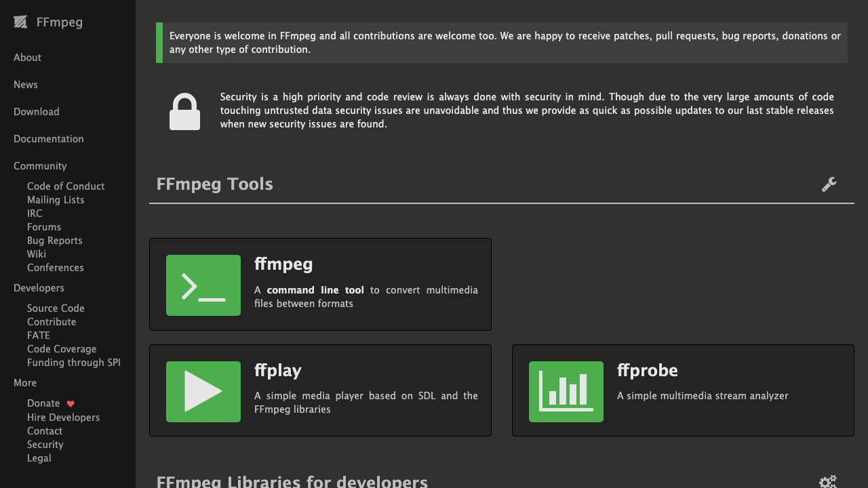Image resolution: width=868 pixels, height=488 pixels.
Task: Click the FFmpeg Tools heading
Action: tap(215, 184)
